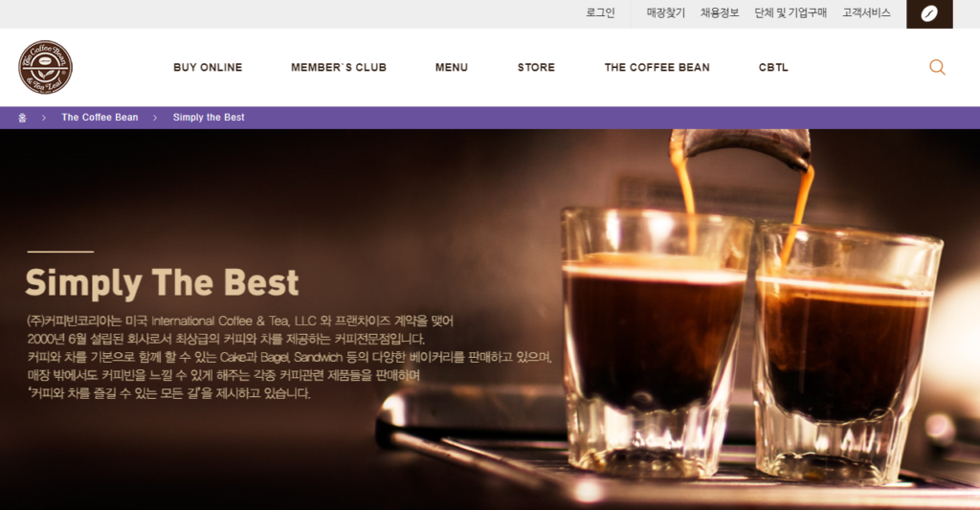Open the 단체 및 기업구매 link
This screenshot has width=980, height=510.
pyautogui.click(x=791, y=13)
